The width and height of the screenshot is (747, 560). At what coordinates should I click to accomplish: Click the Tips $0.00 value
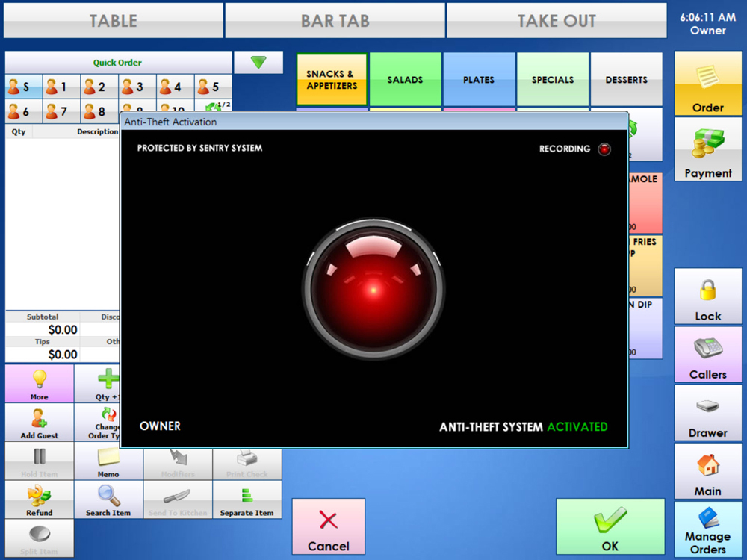(x=63, y=354)
